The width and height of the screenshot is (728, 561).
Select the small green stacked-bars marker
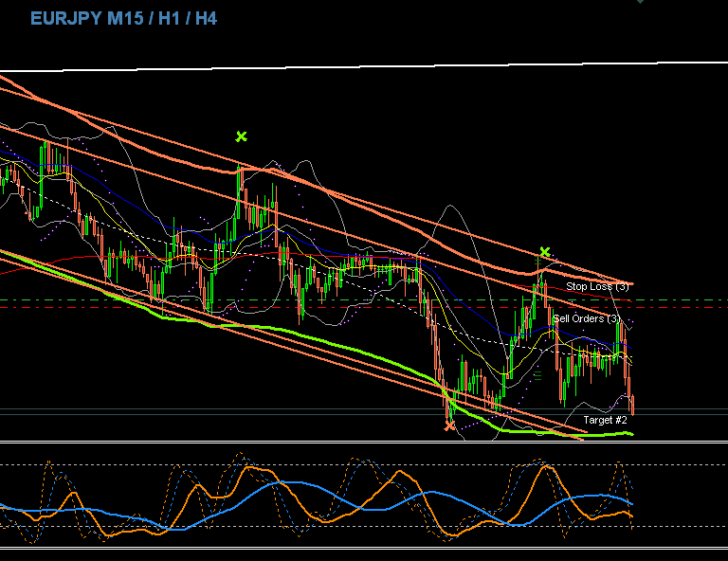click(x=537, y=375)
